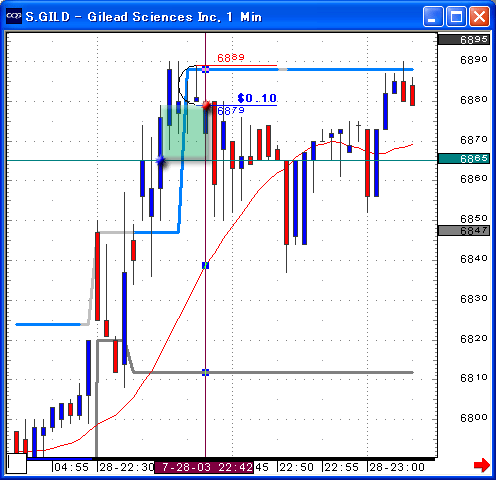Screen dimensions: 496x480
Task: Click the blue star entry marker at 6865
Action: pyautogui.click(x=161, y=161)
